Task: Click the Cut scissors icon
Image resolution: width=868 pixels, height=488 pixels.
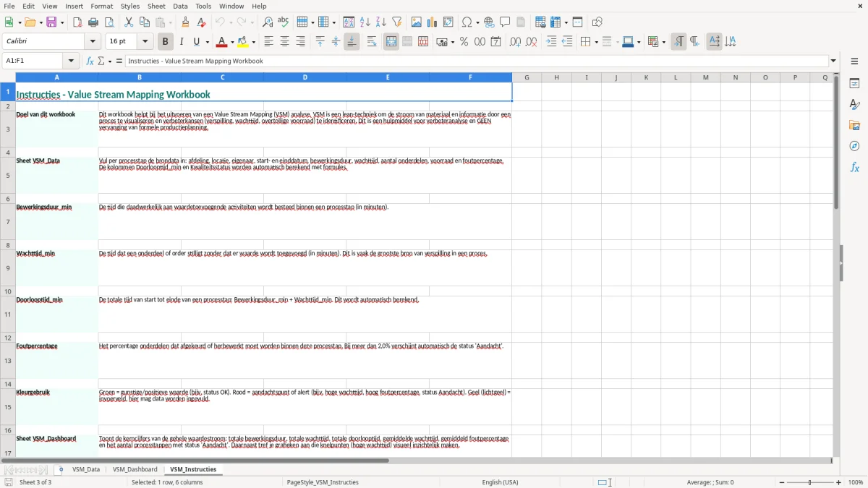Action: (129, 22)
